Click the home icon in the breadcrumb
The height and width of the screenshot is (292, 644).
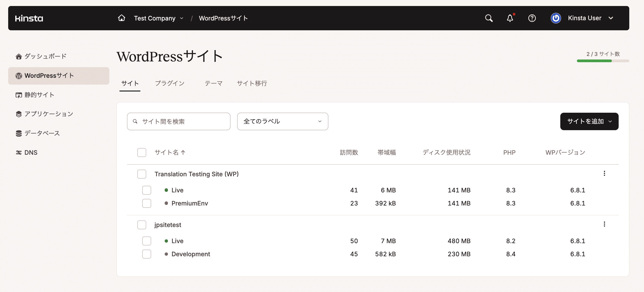pos(121,18)
